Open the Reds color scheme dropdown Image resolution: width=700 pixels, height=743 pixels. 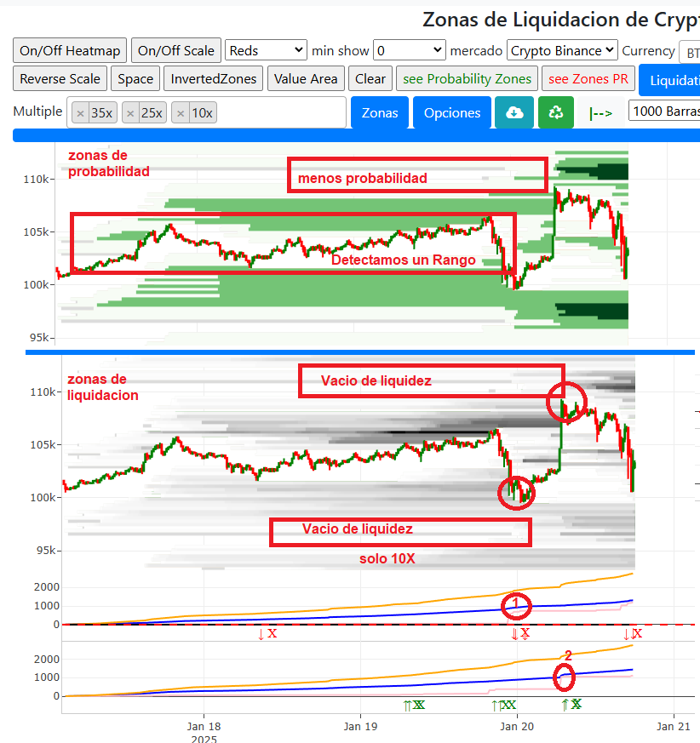point(266,50)
